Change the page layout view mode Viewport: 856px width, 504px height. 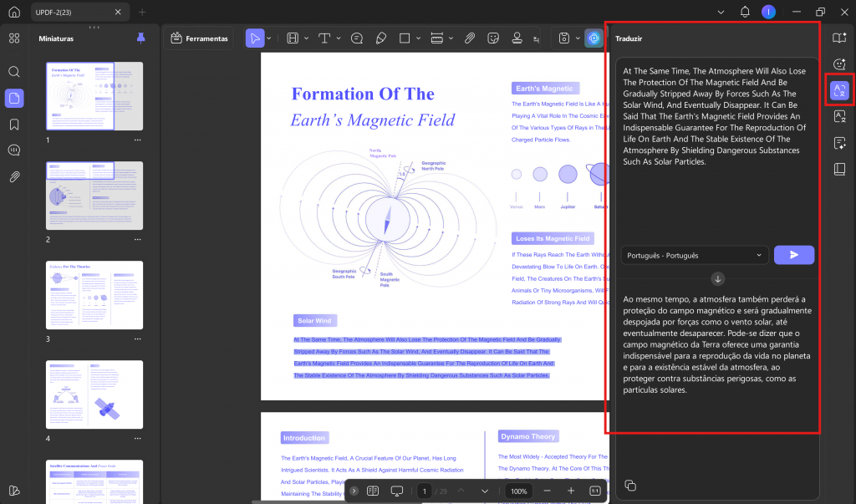coord(373,491)
